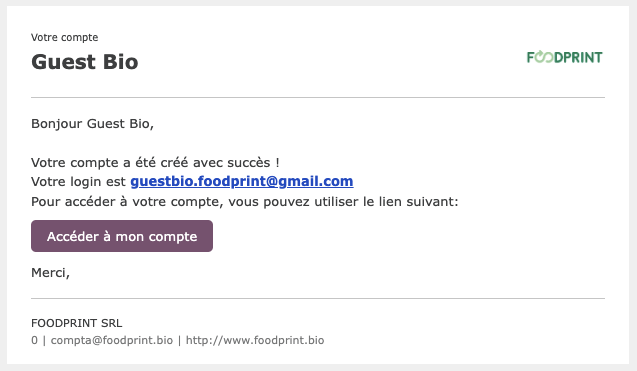Click the first pipe separator in the footer
The width and height of the screenshot is (637, 371).
(x=44, y=340)
